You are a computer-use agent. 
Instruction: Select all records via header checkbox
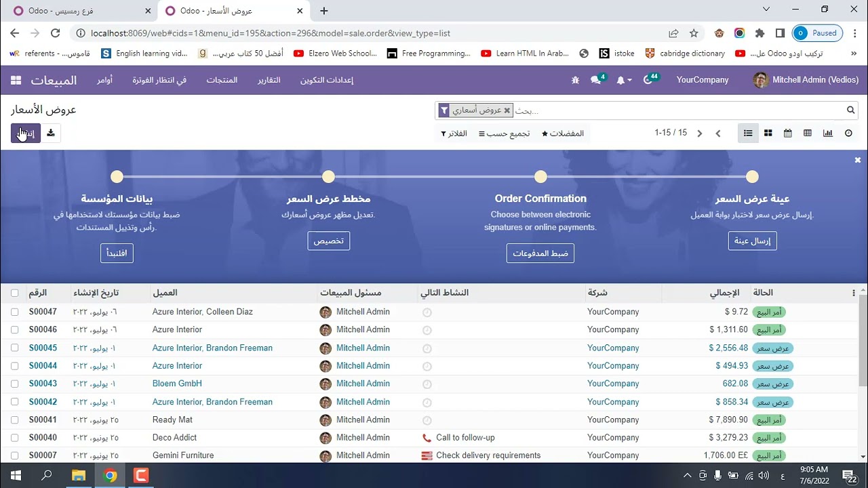click(14, 293)
